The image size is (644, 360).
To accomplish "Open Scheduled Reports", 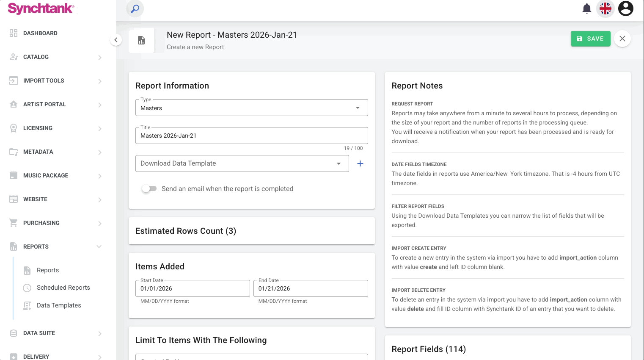I will 63,288.
